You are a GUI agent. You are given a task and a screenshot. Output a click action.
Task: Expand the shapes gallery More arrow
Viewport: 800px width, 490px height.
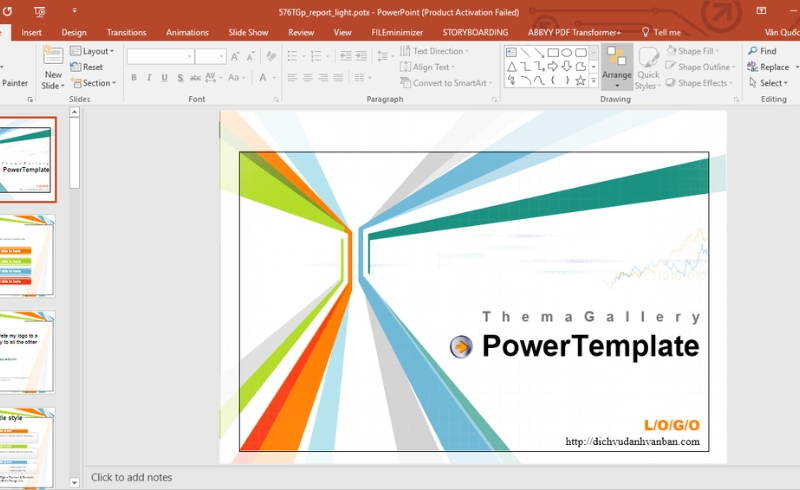tap(593, 81)
